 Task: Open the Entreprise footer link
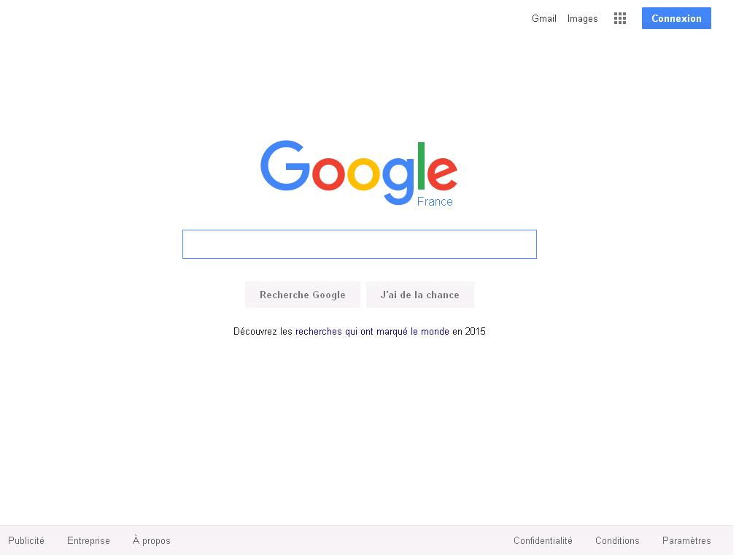88,540
